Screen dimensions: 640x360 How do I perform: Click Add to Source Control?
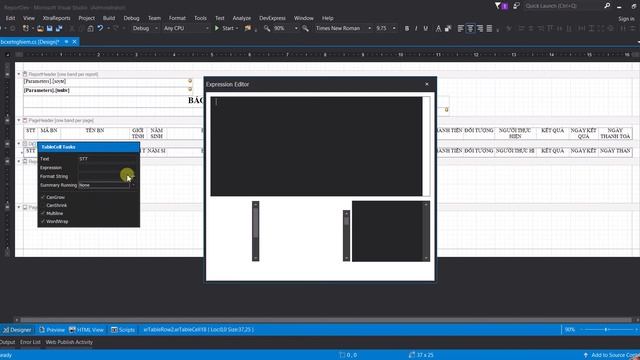tap(611, 355)
